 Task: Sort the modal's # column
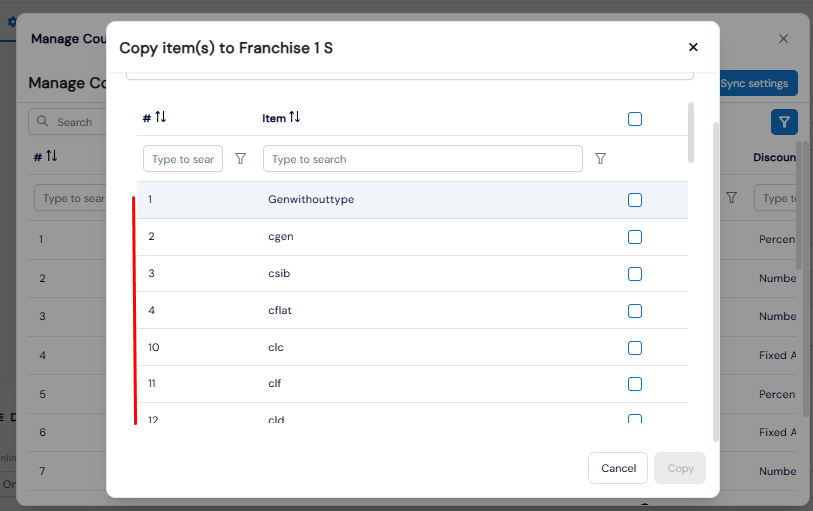pyautogui.click(x=160, y=118)
